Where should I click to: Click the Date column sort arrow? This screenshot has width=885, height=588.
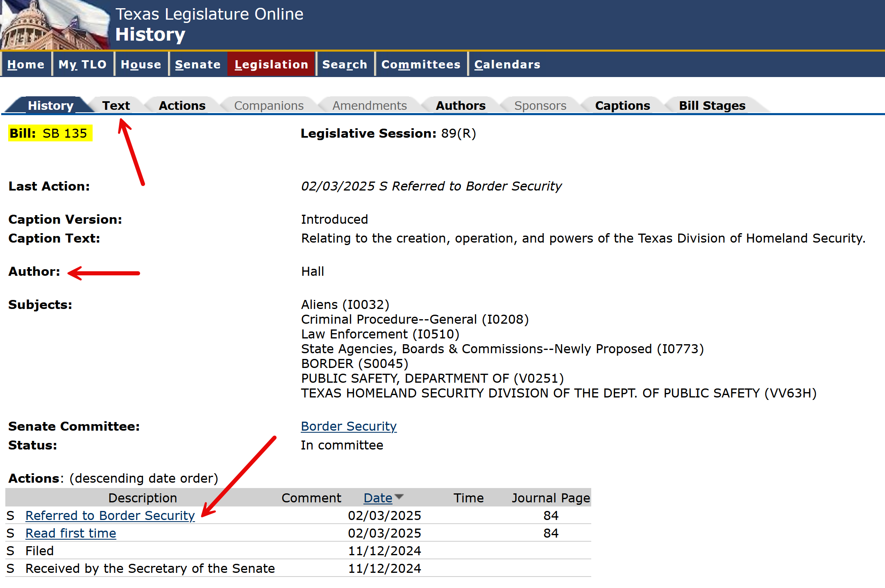[399, 497]
